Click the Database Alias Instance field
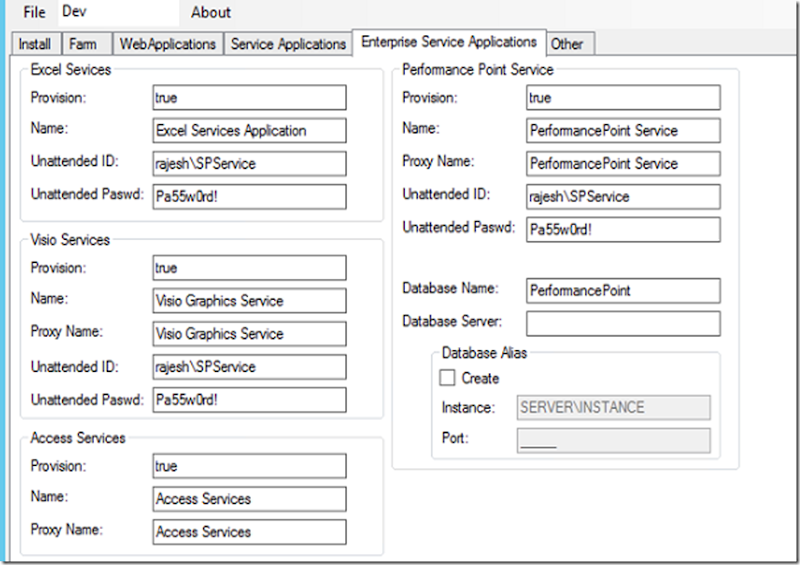 point(613,407)
